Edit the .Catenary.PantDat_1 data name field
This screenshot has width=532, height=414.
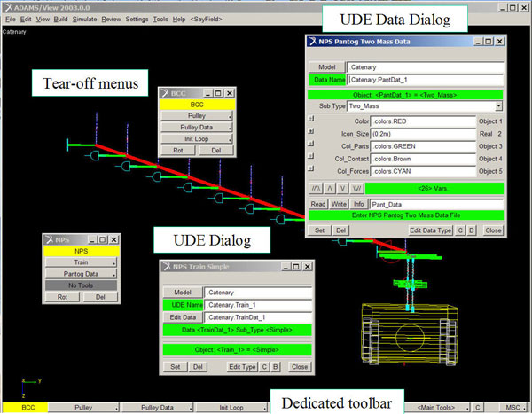[x=425, y=80]
